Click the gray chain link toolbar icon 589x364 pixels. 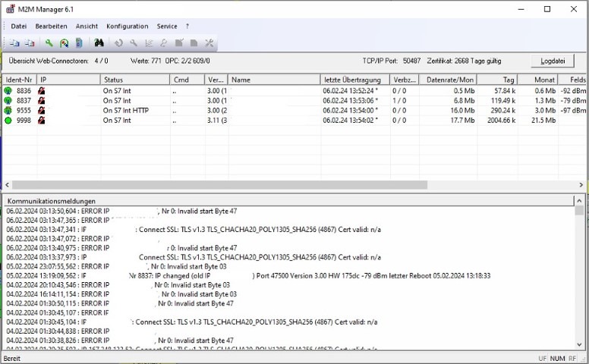click(164, 43)
